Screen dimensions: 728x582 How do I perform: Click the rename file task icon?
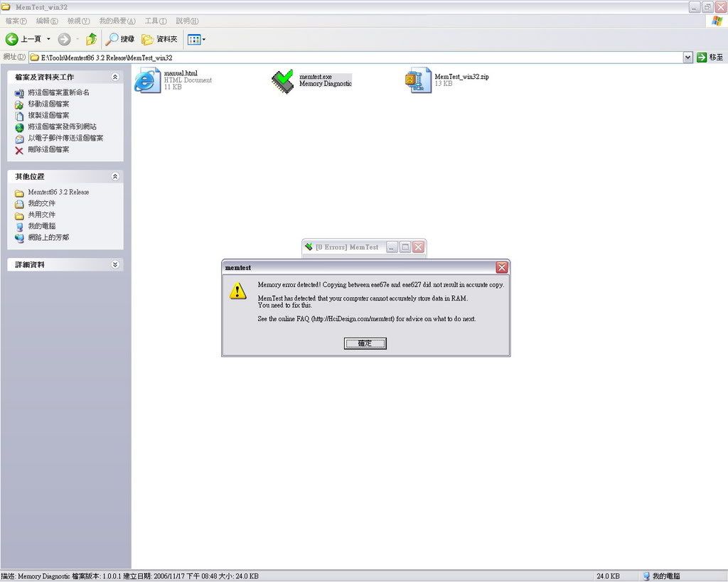point(19,93)
